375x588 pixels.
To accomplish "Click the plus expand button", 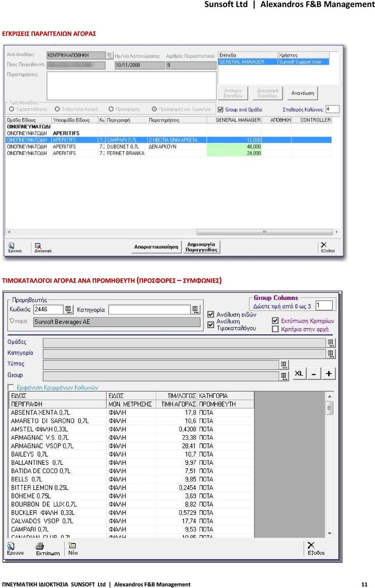I will coord(329,373).
